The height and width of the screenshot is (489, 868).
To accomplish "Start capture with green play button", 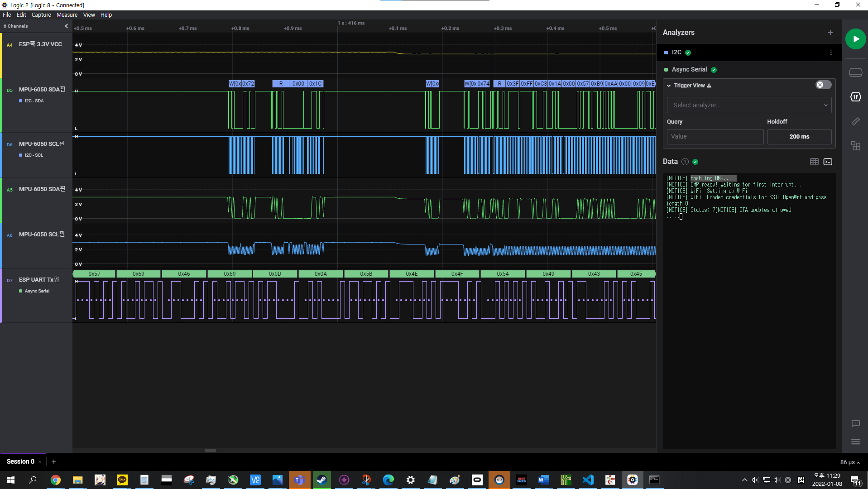I will pos(855,39).
